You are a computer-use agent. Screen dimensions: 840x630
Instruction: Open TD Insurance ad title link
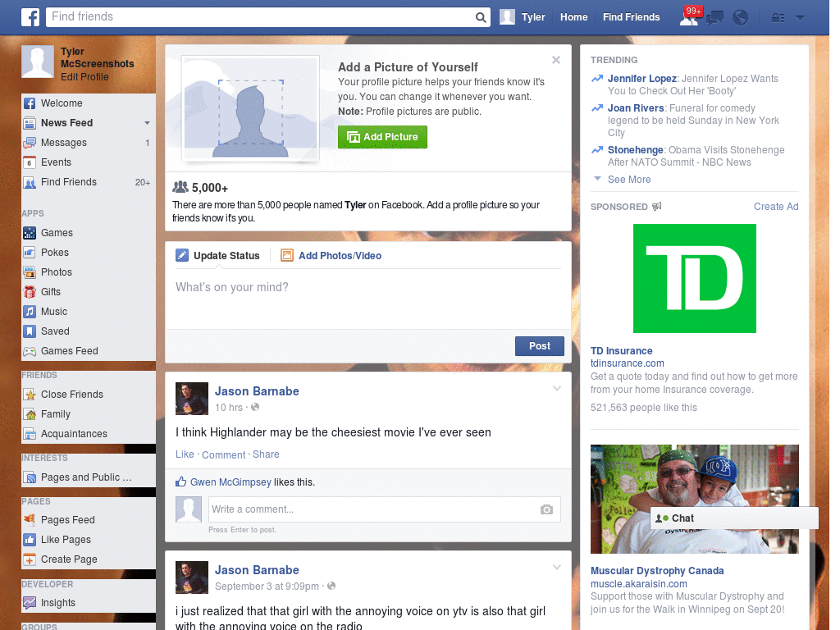[x=622, y=351]
